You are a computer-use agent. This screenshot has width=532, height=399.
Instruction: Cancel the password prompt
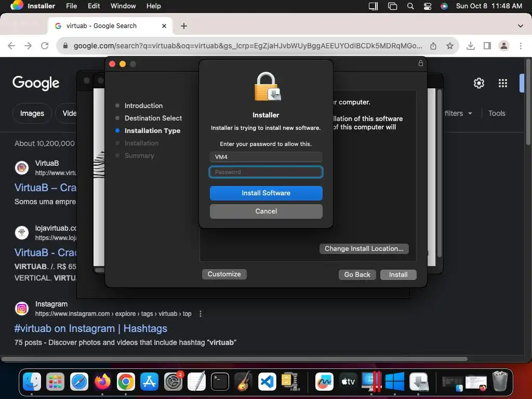pyautogui.click(x=266, y=211)
